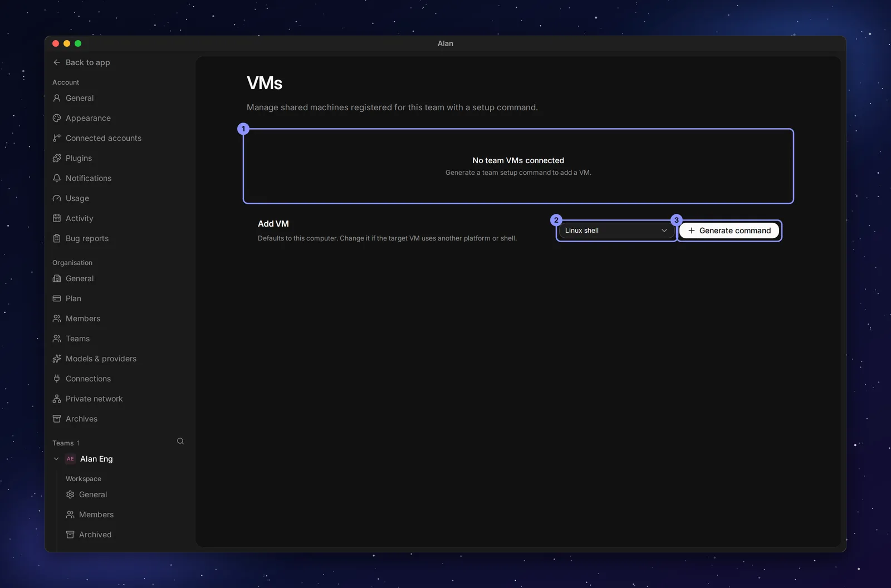Screen dimensions: 891x588
Task: Click the 'No team VMs connected' message
Action: (x=518, y=160)
